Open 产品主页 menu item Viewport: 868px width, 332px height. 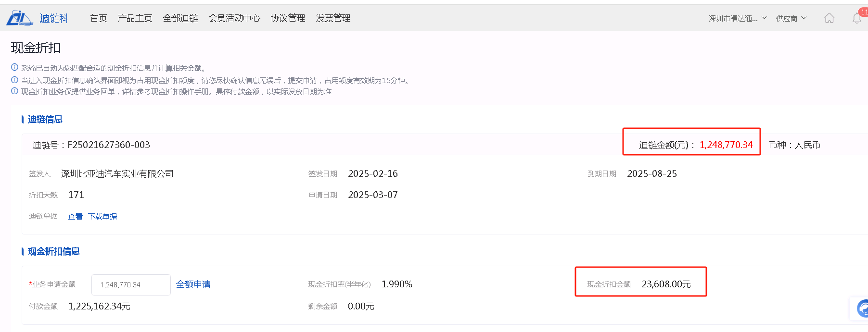(135, 18)
